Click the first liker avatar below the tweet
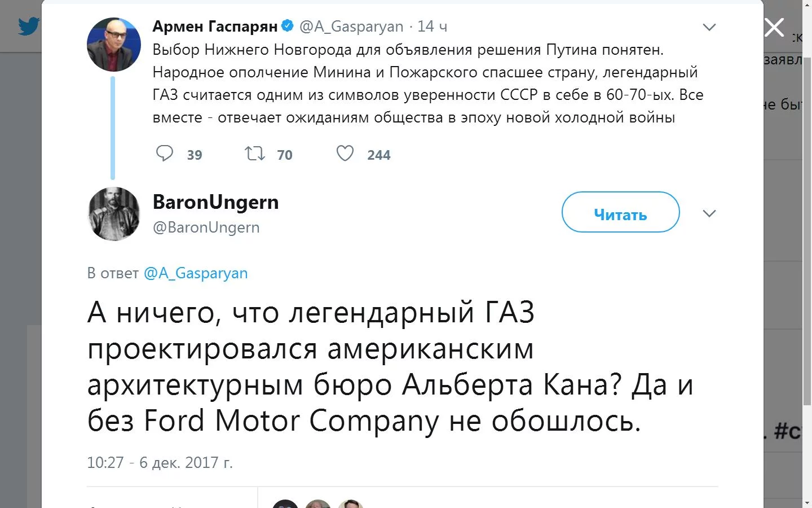This screenshot has height=508, width=812. [x=285, y=504]
